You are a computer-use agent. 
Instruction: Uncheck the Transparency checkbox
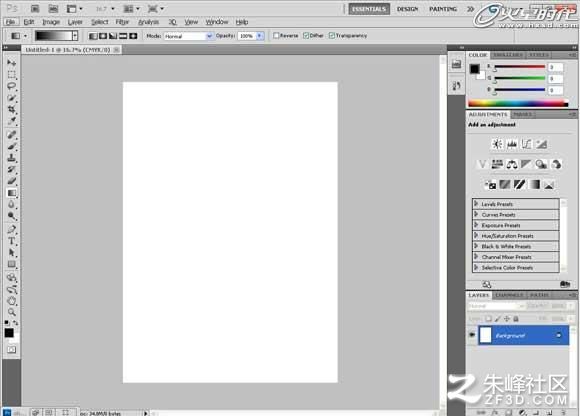click(332, 35)
